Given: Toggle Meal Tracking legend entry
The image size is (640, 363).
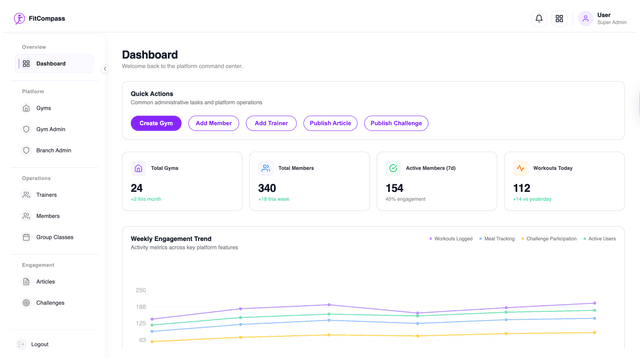Looking at the screenshot, I should tap(497, 239).
